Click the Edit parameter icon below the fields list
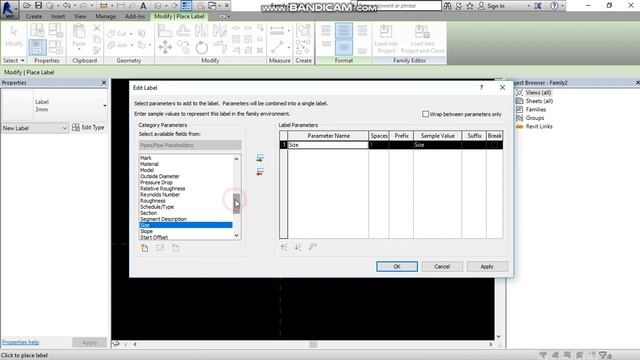The width and height of the screenshot is (640, 360). [x=160, y=248]
